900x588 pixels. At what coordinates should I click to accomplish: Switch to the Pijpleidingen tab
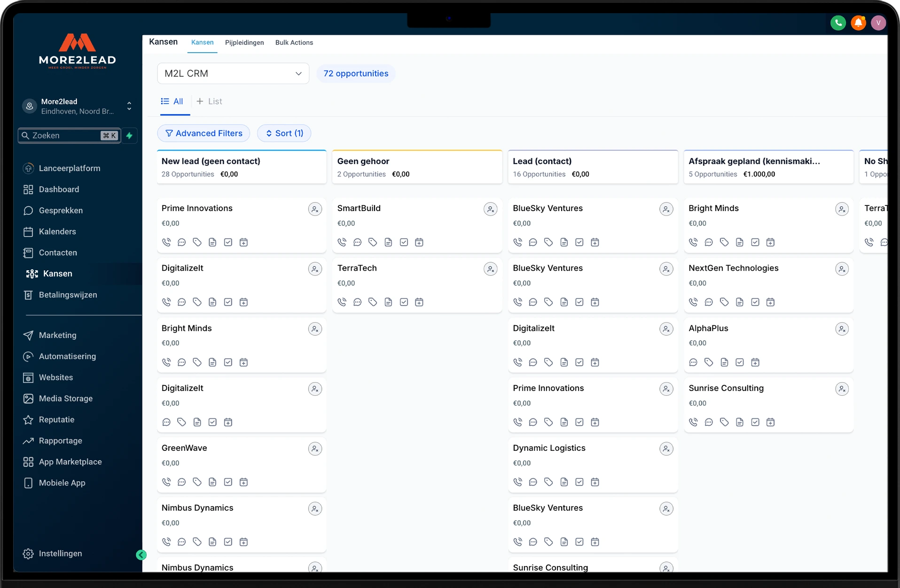(x=244, y=43)
